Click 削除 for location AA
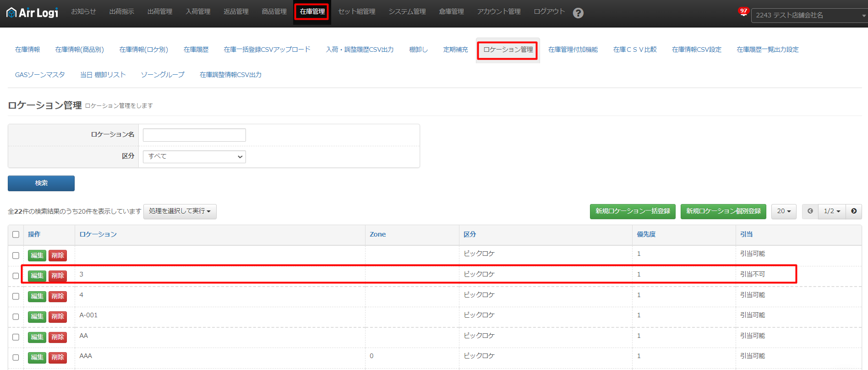 pyautogui.click(x=58, y=337)
